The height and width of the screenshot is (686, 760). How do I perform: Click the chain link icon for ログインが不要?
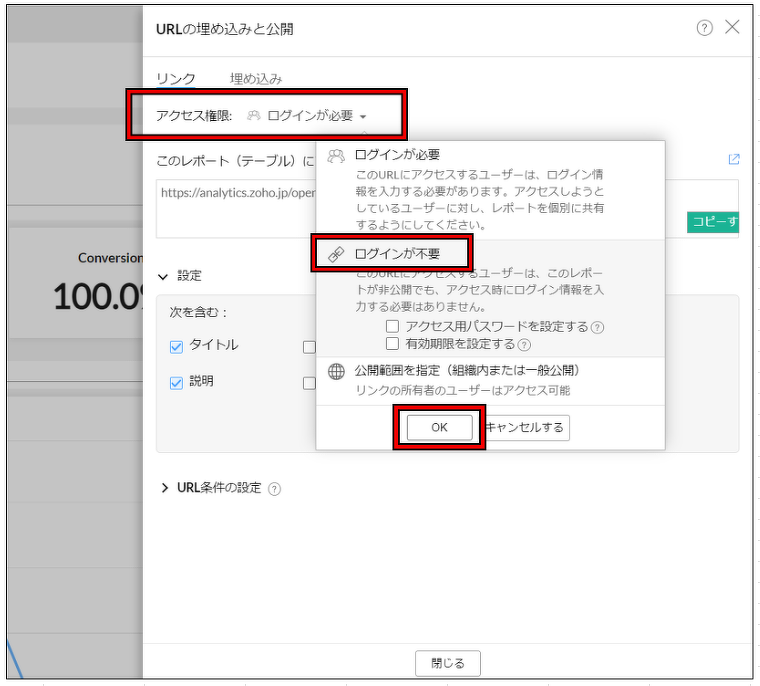[337, 254]
